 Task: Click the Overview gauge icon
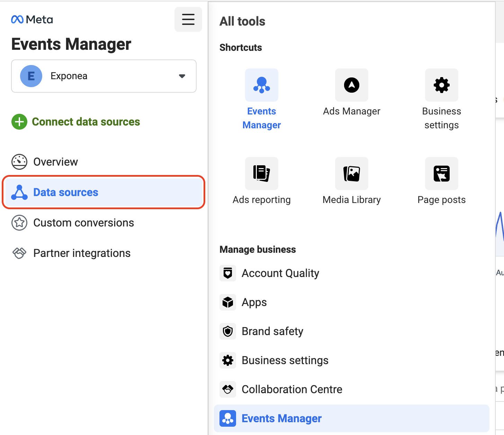click(19, 162)
